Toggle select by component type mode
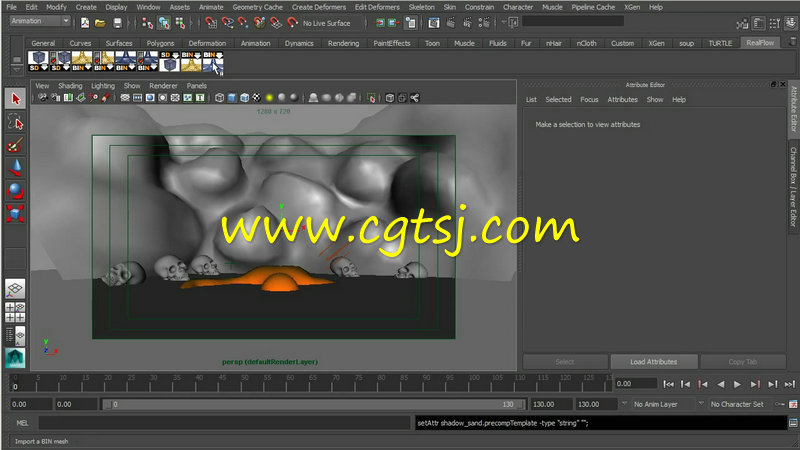Screen dimensions: 800x450 (x=180, y=23)
